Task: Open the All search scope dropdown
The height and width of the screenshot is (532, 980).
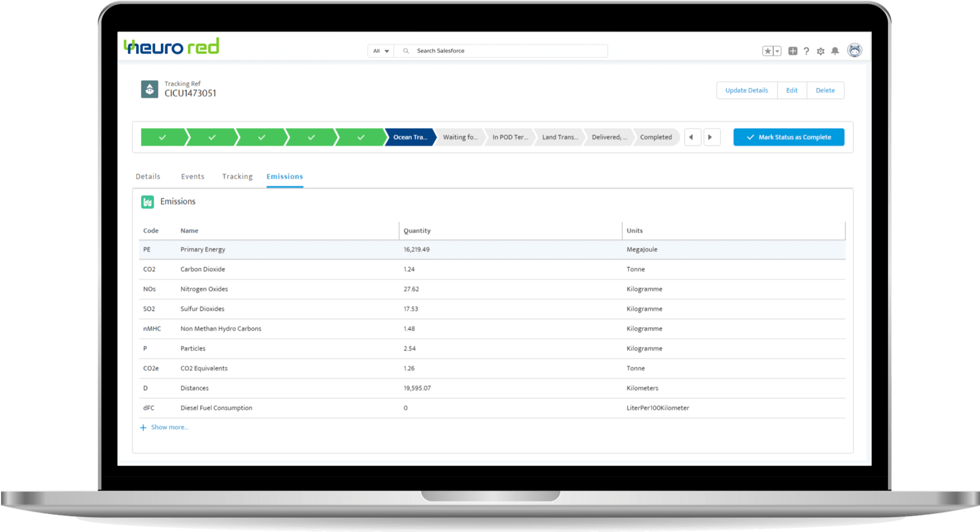Action: pos(381,51)
